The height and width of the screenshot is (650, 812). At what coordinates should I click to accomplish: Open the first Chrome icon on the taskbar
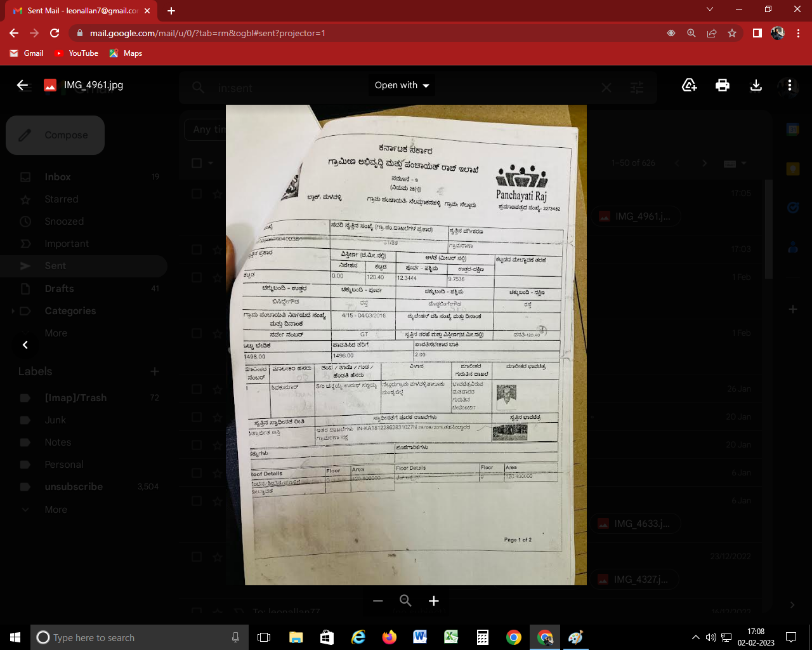(x=514, y=637)
